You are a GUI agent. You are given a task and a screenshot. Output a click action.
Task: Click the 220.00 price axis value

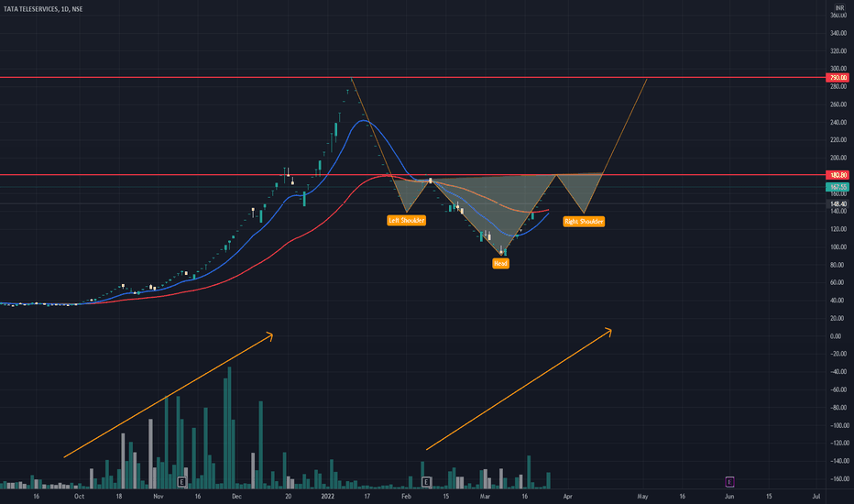coord(838,140)
